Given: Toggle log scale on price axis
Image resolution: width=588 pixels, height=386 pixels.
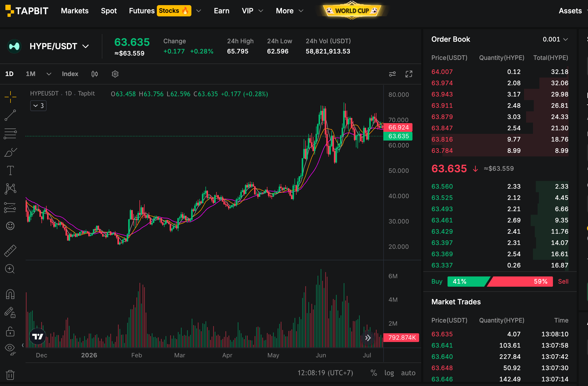Looking at the screenshot, I should click(x=389, y=373).
